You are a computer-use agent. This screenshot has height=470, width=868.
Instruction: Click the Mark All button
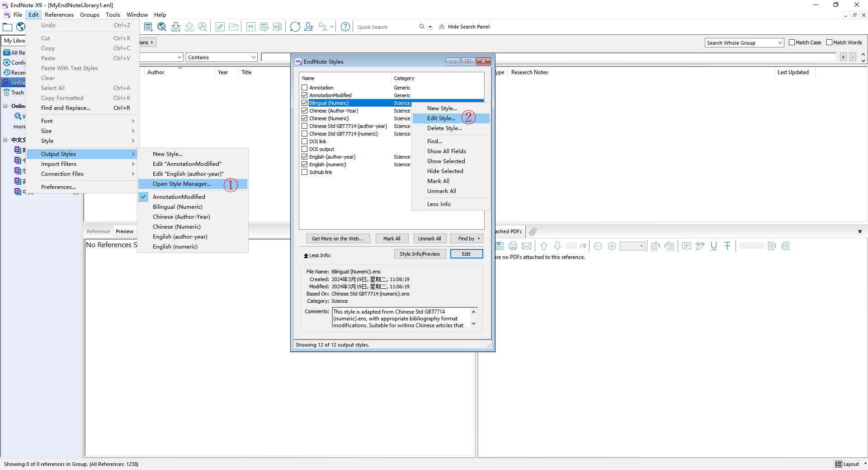(392, 239)
